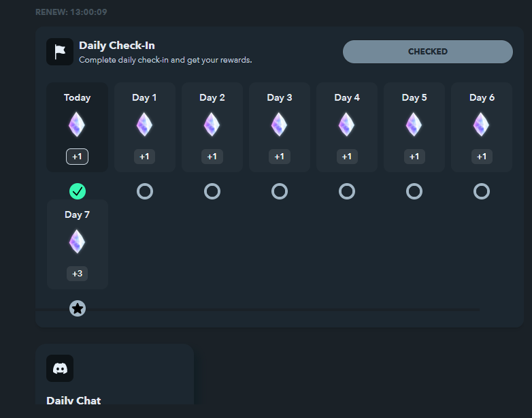Screen dimensions: 532x418
Task: Click the crystal gem in Today card
Action: click(x=77, y=125)
